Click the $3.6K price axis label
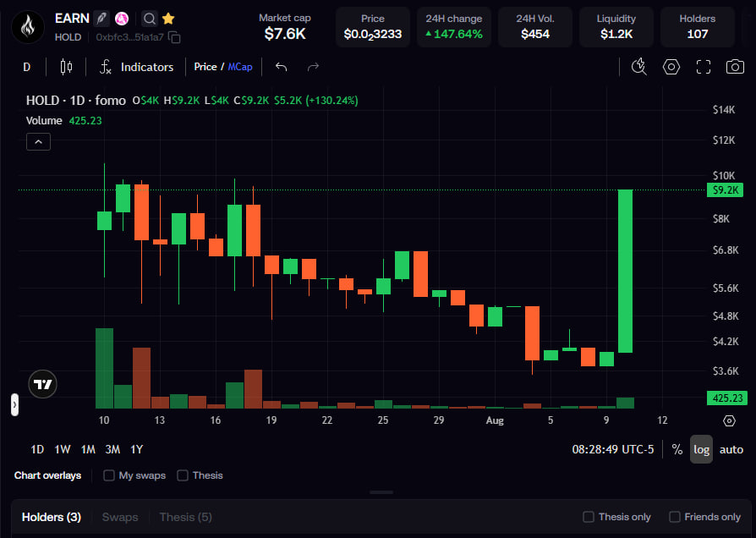Image resolution: width=756 pixels, height=538 pixels. pyautogui.click(x=726, y=371)
